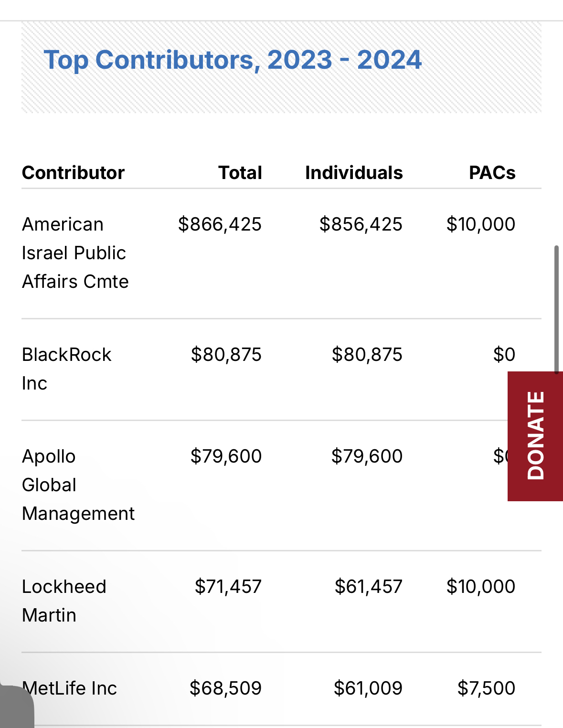The height and width of the screenshot is (728, 563).
Task: Sort by the Contributor column header
Action: coord(73,173)
